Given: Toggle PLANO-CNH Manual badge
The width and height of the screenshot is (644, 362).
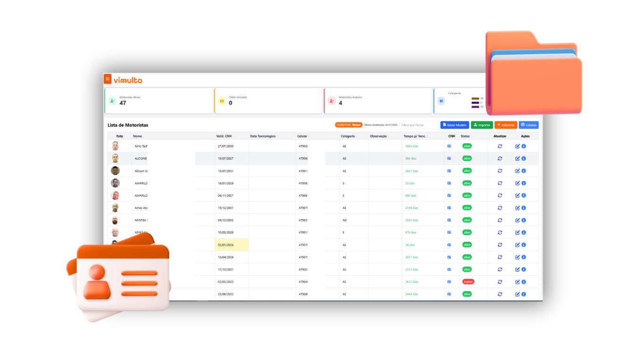Looking at the screenshot, I should coord(349,125).
